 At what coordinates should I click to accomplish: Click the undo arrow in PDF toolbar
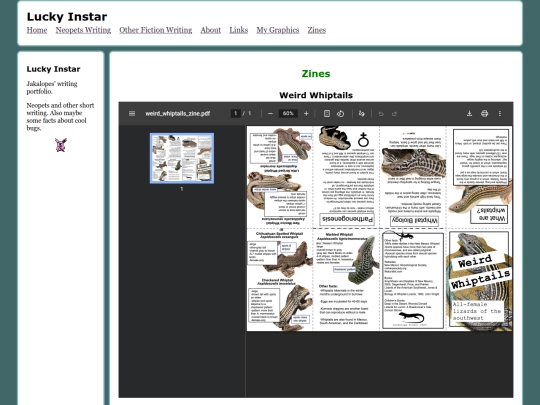(x=381, y=114)
